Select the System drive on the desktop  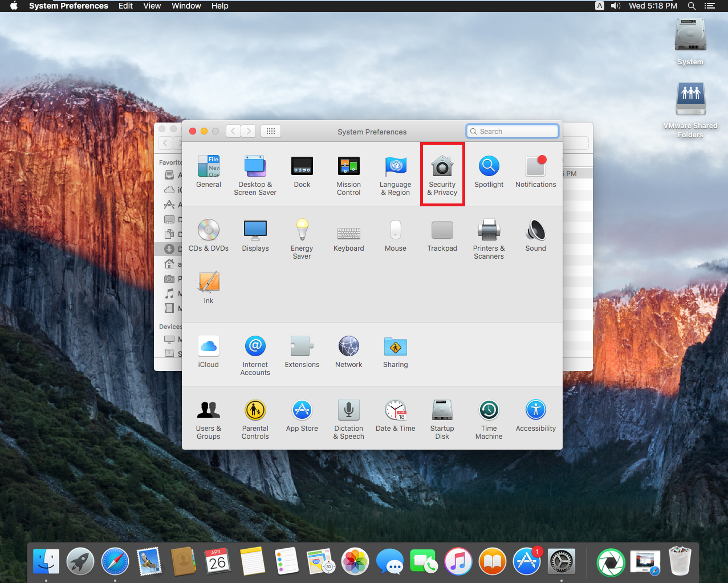tap(690, 42)
